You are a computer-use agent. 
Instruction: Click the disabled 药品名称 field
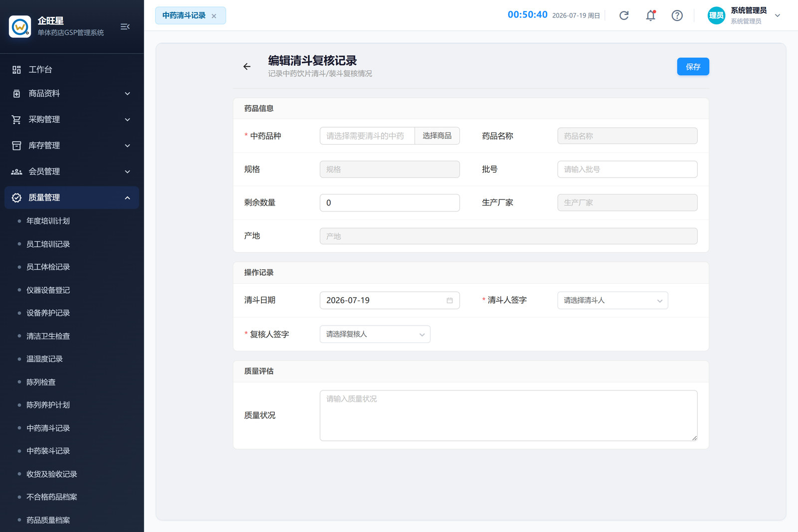pos(627,136)
